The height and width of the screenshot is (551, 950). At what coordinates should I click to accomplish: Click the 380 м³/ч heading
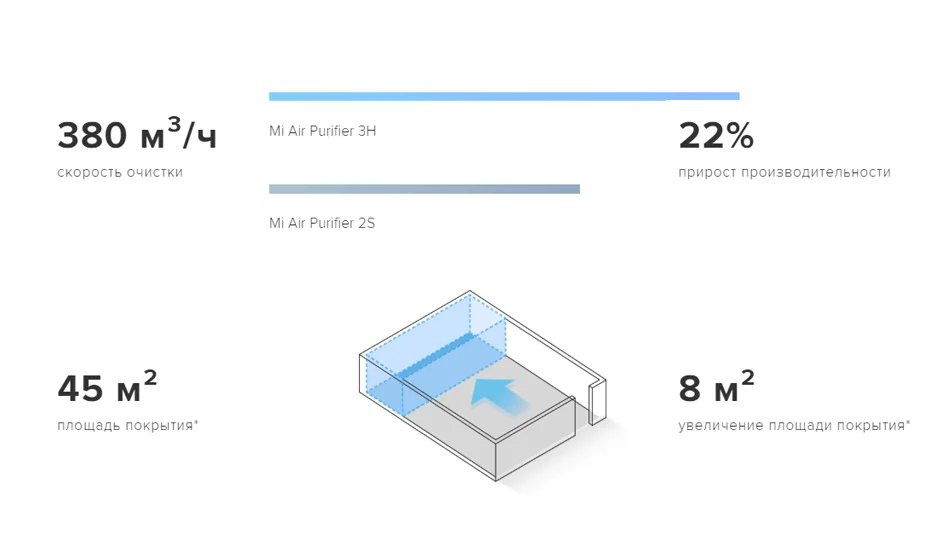tap(137, 134)
